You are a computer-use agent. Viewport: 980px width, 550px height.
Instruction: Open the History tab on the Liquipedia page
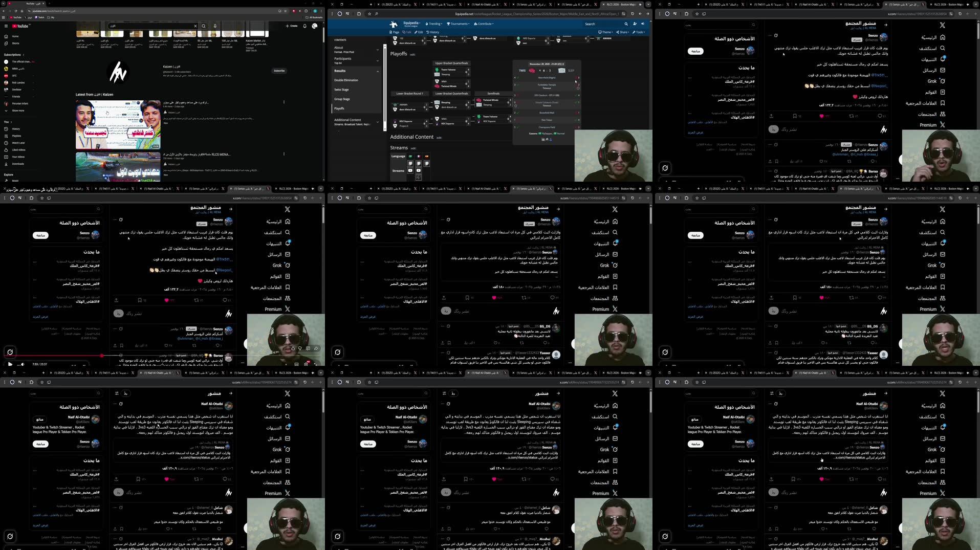click(433, 32)
